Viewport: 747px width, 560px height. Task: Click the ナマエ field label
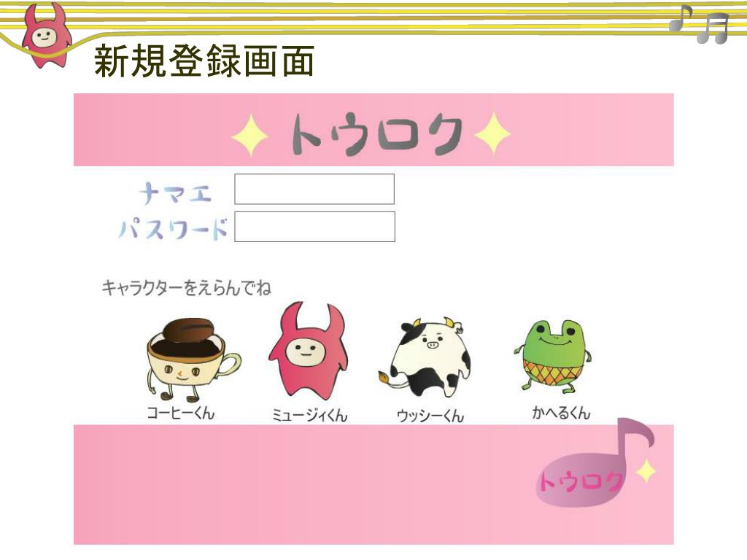[x=175, y=193]
